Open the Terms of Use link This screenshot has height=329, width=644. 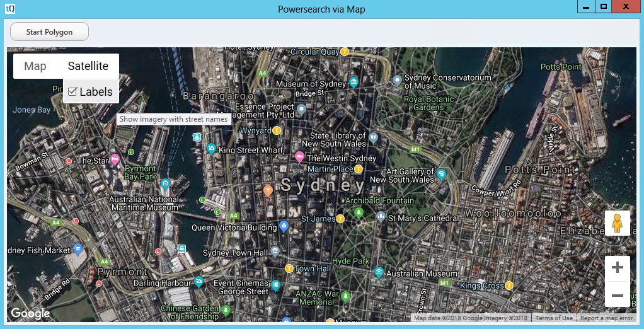click(x=554, y=318)
